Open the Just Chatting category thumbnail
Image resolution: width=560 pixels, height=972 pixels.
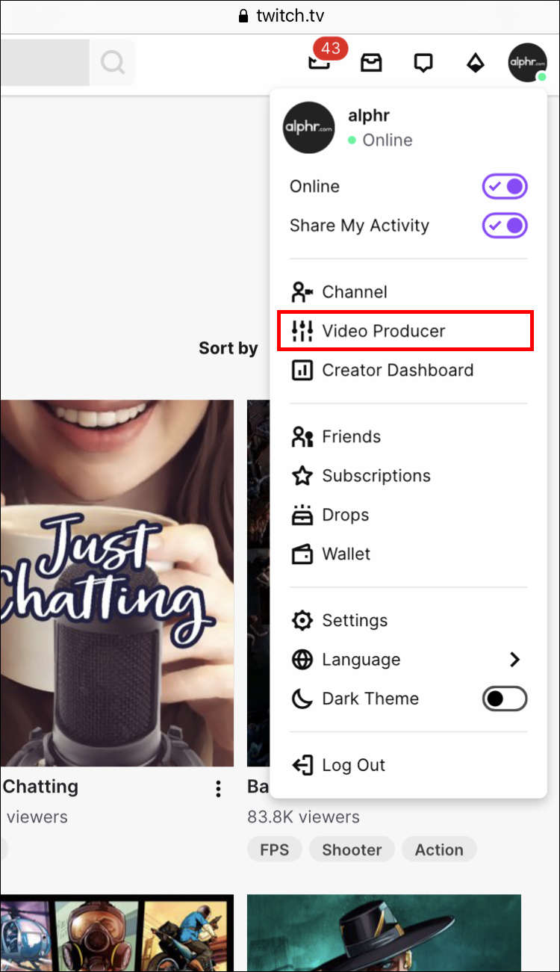pyautogui.click(x=117, y=583)
